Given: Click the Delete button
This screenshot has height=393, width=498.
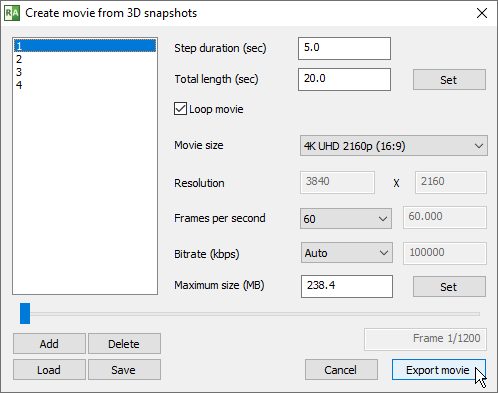Looking at the screenshot, I should [x=124, y=344].
